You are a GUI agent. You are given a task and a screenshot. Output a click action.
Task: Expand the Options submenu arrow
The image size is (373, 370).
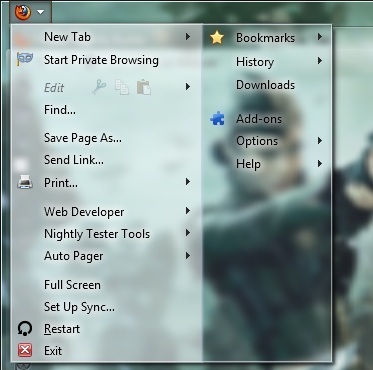(x=320, y=141)
